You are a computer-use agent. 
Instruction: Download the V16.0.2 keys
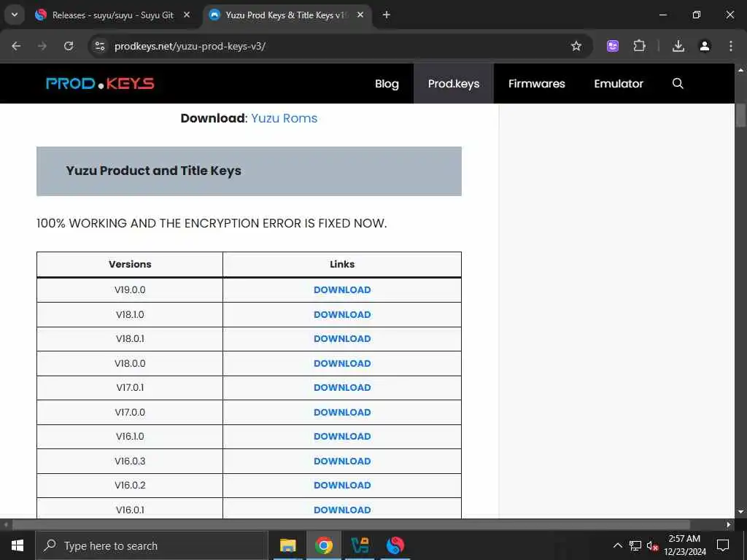click(x=342, y=485)
